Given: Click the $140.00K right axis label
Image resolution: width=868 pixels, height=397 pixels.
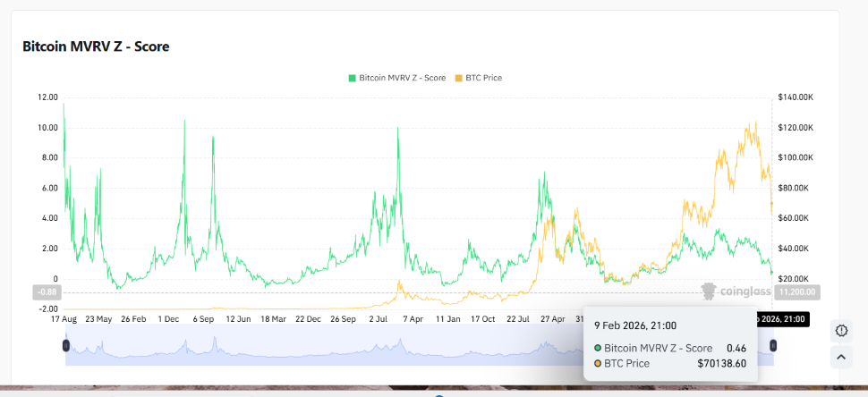Looking at the screenshot, I should 796,97.
